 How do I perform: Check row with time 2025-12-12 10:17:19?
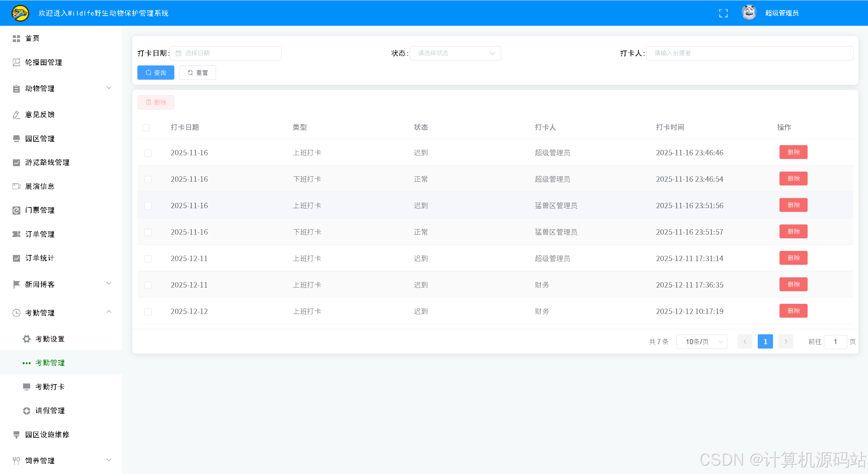pos(148,312)
